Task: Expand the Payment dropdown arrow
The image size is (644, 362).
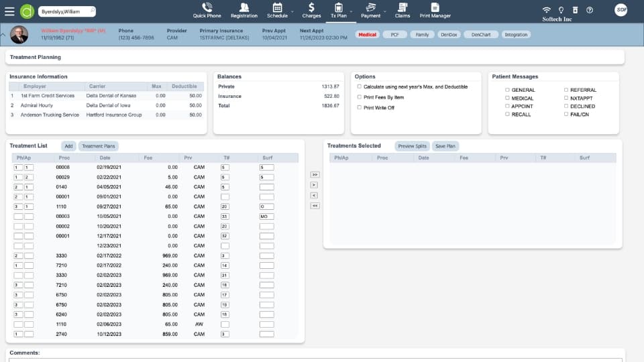Action: [385, 11]
